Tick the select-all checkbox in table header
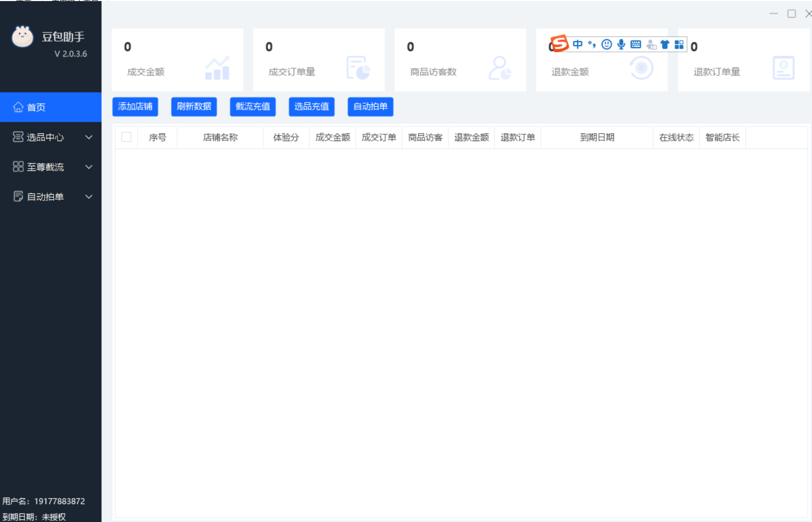The width and height of the screenshot is (812, 522). pos(126,137)
